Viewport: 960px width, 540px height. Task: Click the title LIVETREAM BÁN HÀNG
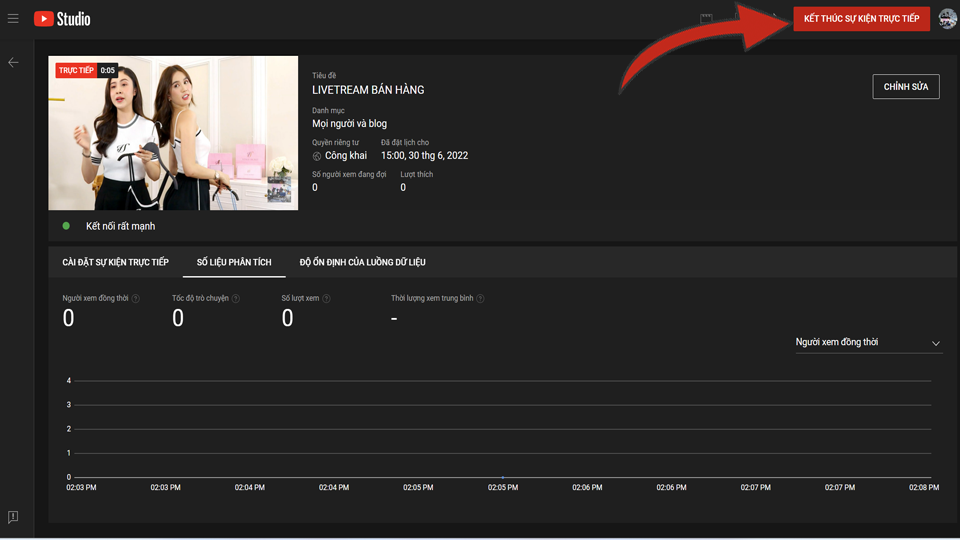368,90
